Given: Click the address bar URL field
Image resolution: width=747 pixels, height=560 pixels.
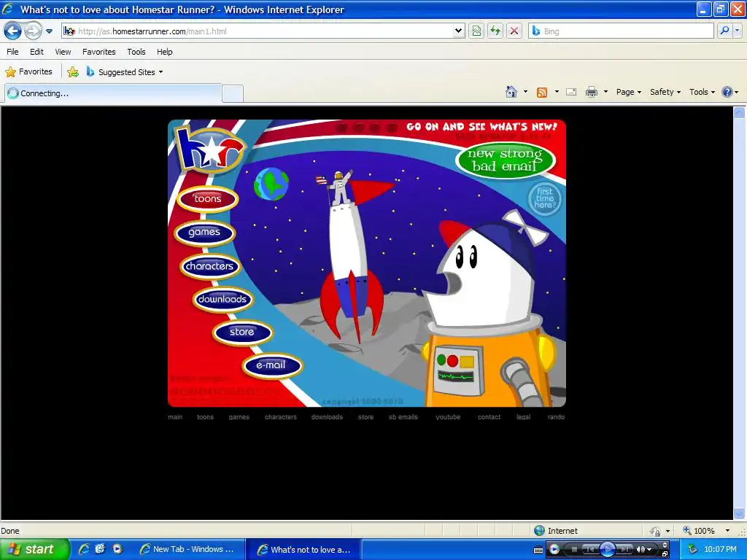Looking at the screenshot, I should pos(263,31).
